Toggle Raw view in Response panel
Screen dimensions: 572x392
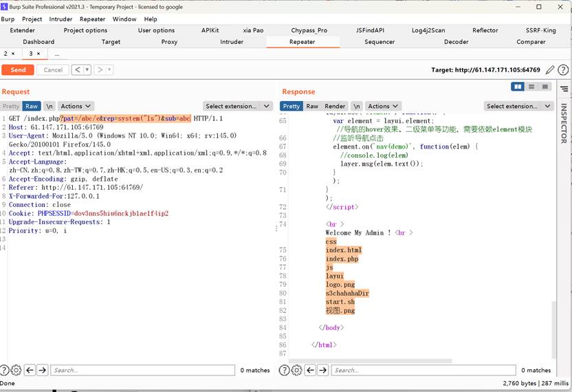312,106
